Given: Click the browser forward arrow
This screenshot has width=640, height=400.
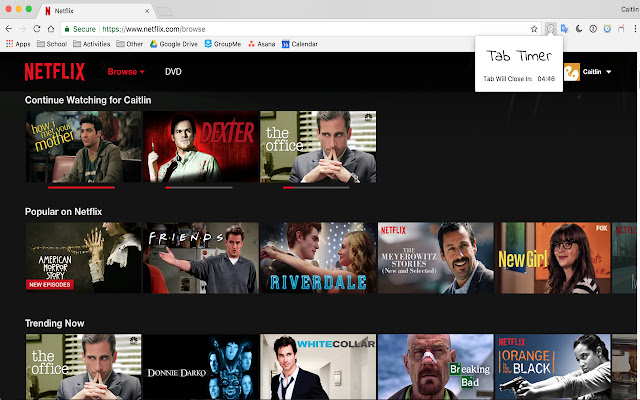Looking at the screenshot, I should pyautogui.click(x=22, y=29).
